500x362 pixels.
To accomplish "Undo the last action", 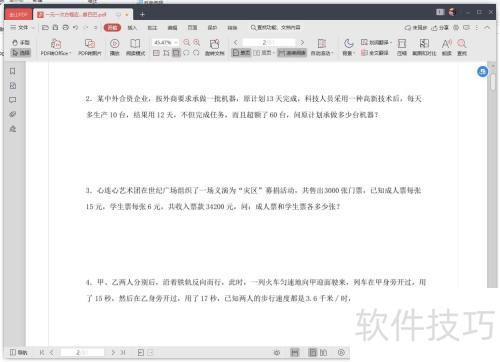I will 76,28.
